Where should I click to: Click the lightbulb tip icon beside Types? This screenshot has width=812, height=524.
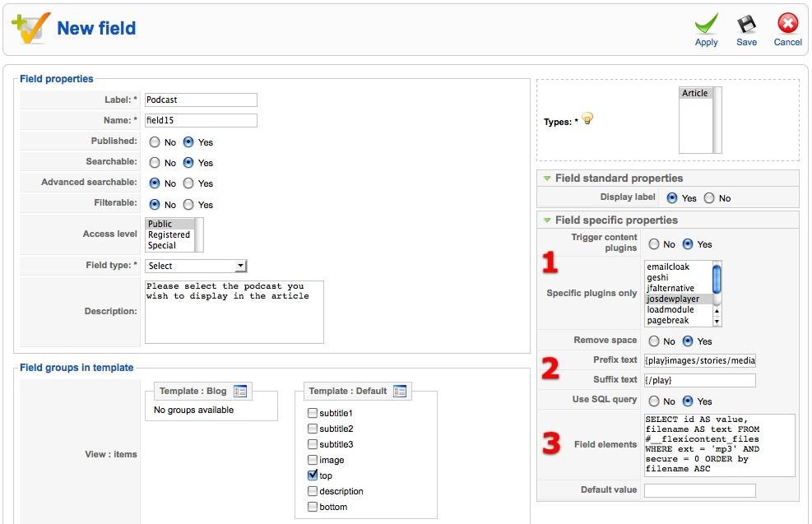(587, 119)
